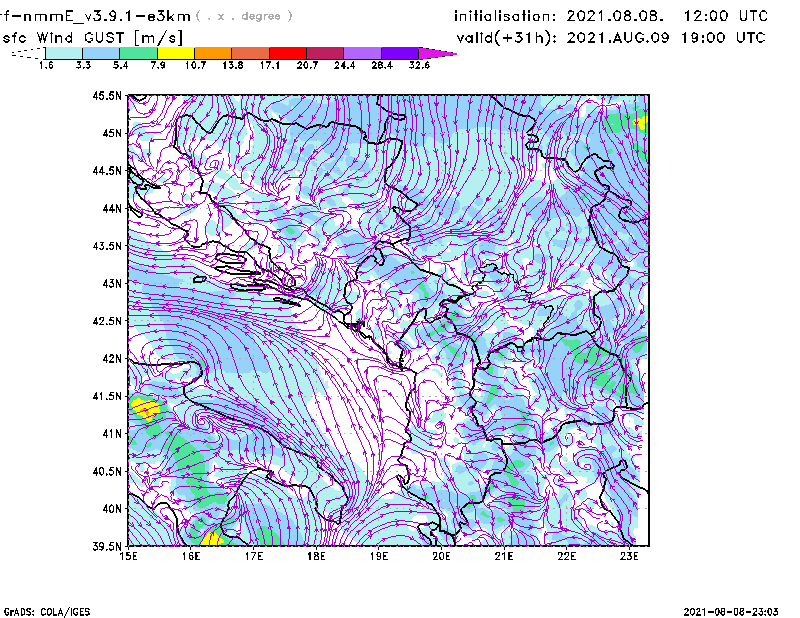Click the light blue legend swatch (3.3–5.4)
The image size is (800, 618).
click(101, 53)
